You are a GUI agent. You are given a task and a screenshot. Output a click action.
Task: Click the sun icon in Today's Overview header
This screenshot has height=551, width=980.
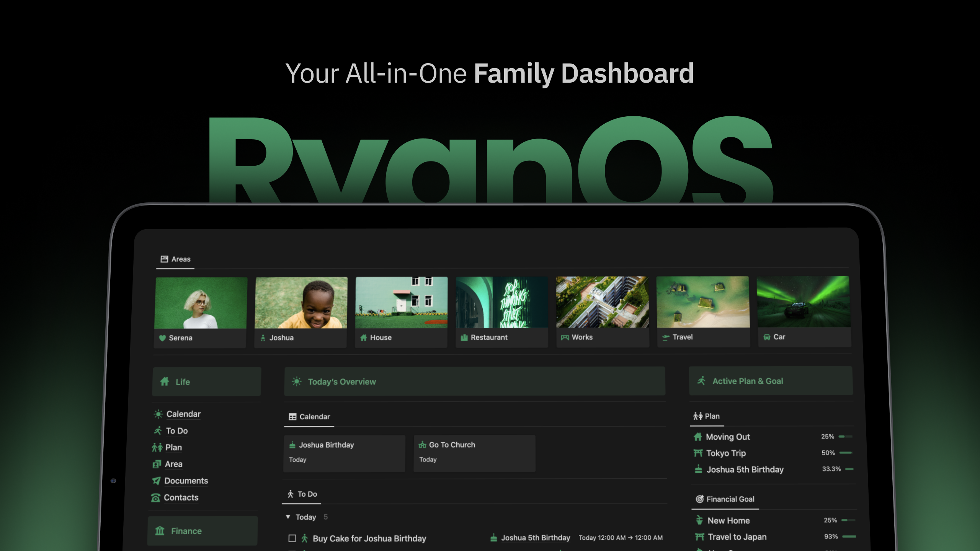[x=297, y=381]
